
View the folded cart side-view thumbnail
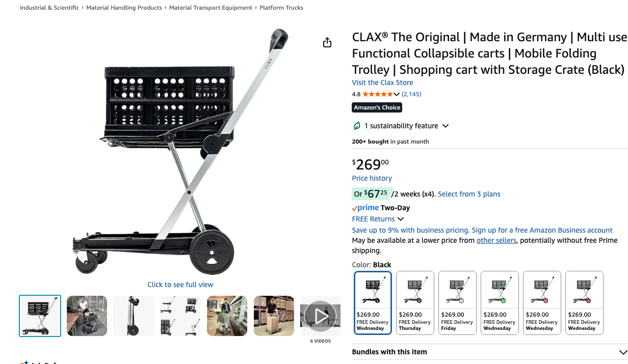pyautogui.click(x=134, y=316)
